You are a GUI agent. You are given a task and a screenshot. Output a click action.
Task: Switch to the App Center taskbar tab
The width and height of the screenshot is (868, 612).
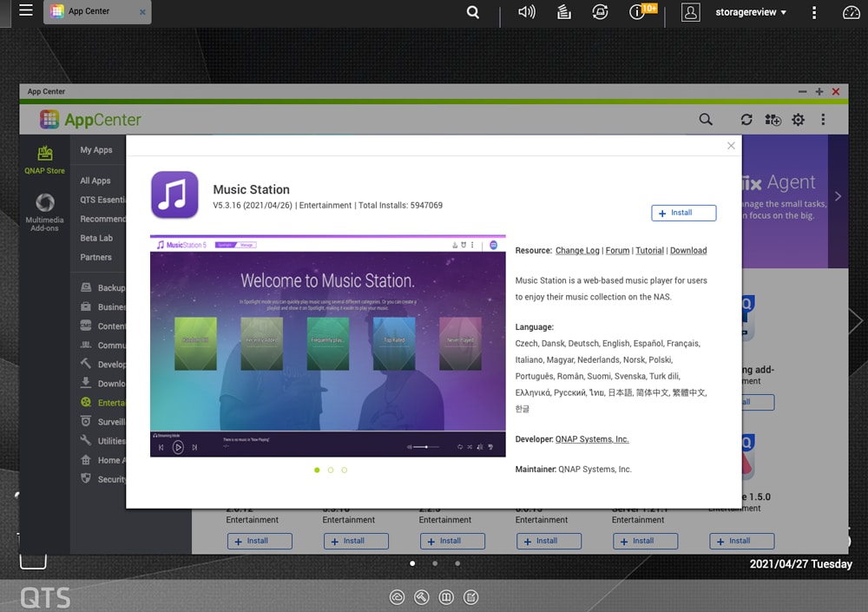coord(89,11)
